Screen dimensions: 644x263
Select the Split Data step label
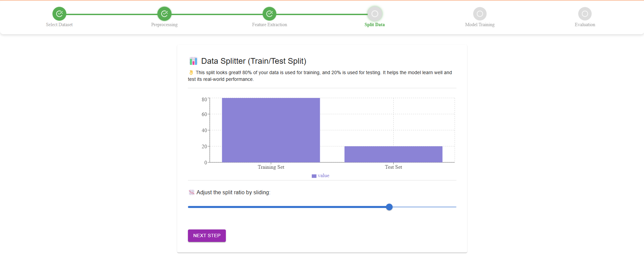(x=375, y=25)
